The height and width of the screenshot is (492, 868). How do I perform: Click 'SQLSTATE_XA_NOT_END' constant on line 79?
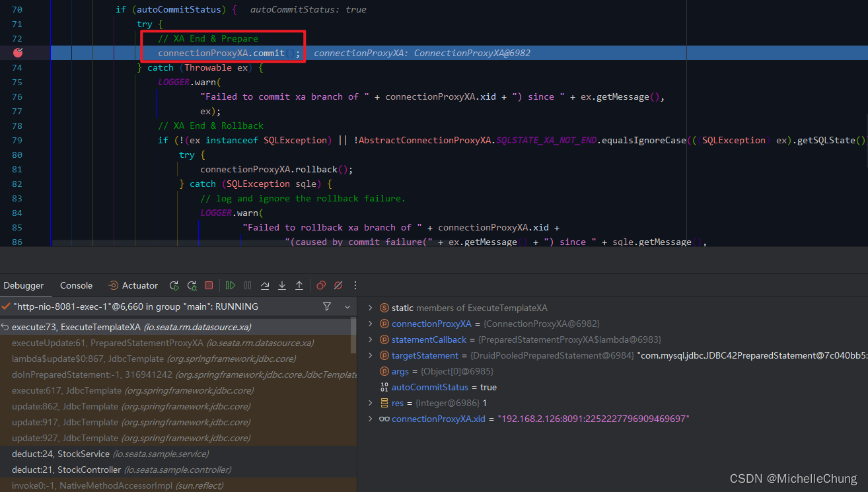[x=546, y=140]
